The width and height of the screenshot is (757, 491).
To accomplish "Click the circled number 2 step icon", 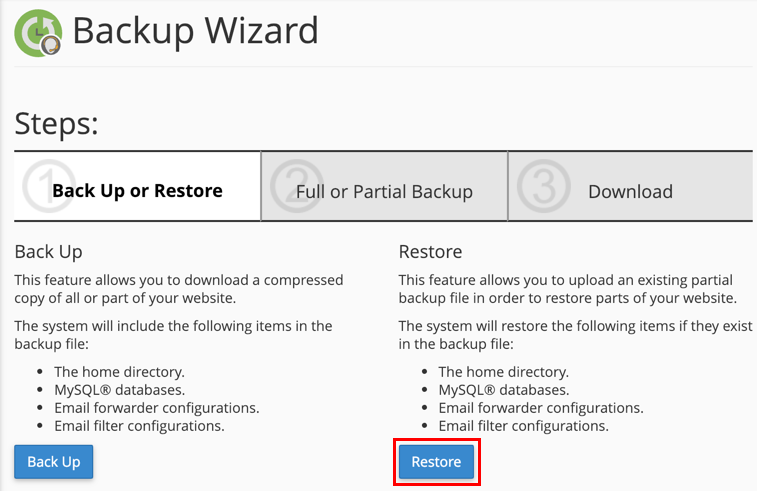I will [x=297, y=186].
